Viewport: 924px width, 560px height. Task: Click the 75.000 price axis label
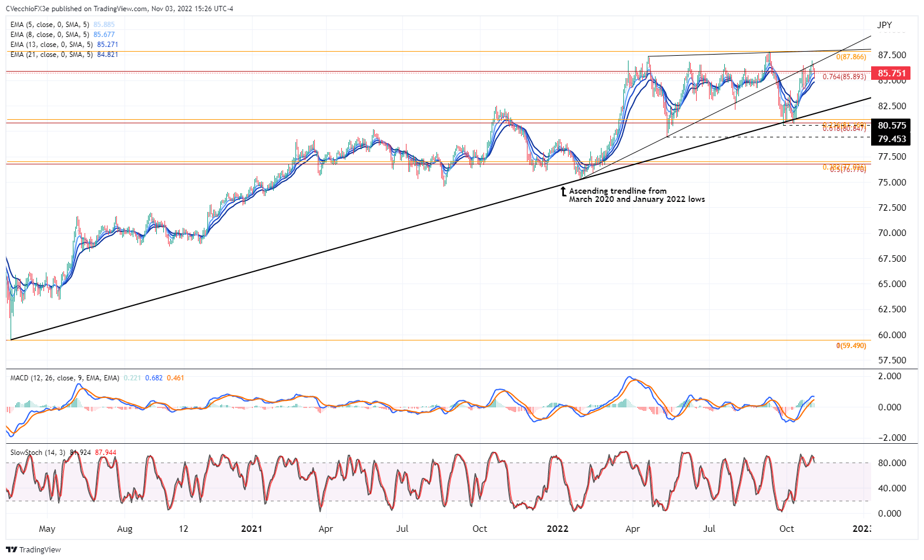892,183
